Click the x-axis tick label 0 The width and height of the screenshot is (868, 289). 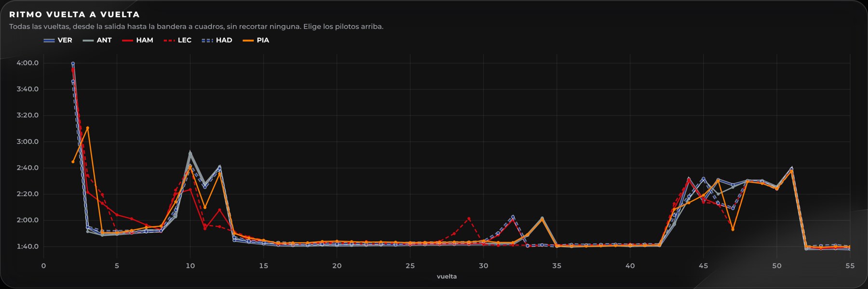(43, 266)
